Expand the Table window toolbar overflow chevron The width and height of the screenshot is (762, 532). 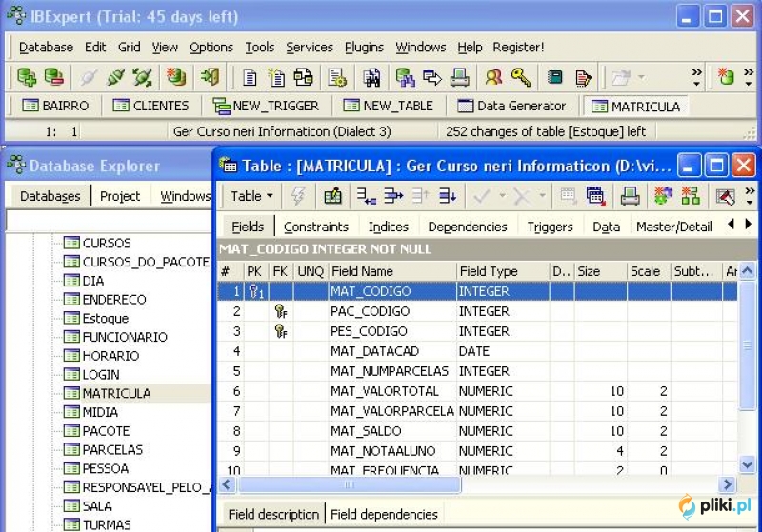pyautogui.click(x=750, y=196)
